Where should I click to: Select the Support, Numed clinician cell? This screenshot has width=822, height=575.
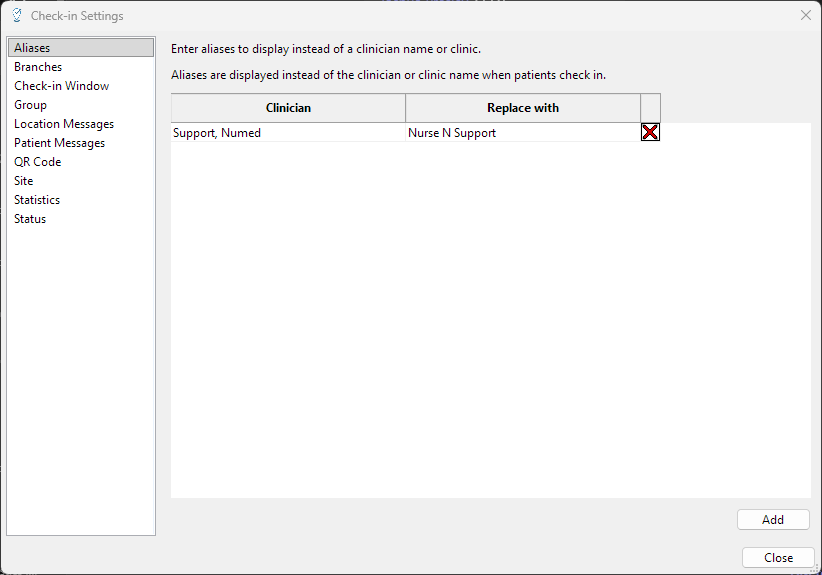coord(288,133)
